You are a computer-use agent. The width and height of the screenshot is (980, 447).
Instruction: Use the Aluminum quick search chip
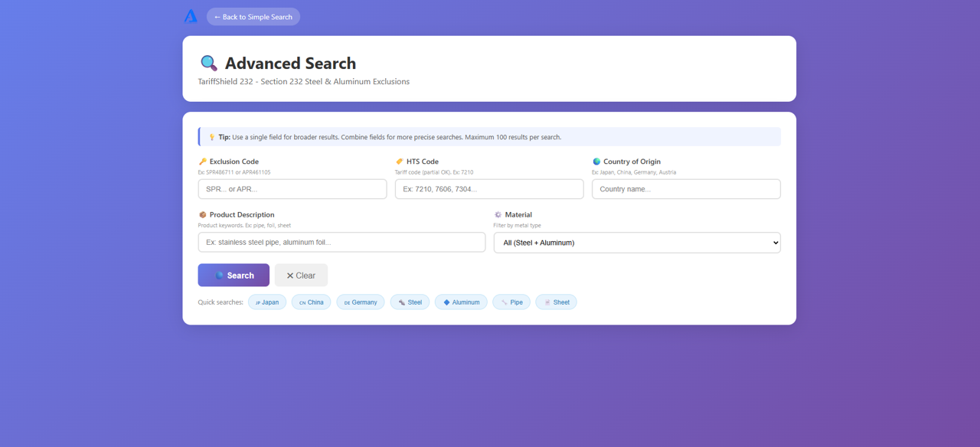click(x=461, y=302)
